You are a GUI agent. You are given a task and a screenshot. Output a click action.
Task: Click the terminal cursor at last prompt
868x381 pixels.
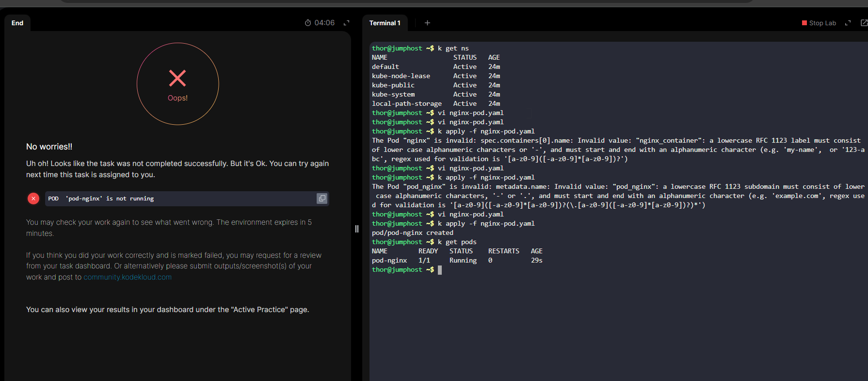tap(440, 270)
